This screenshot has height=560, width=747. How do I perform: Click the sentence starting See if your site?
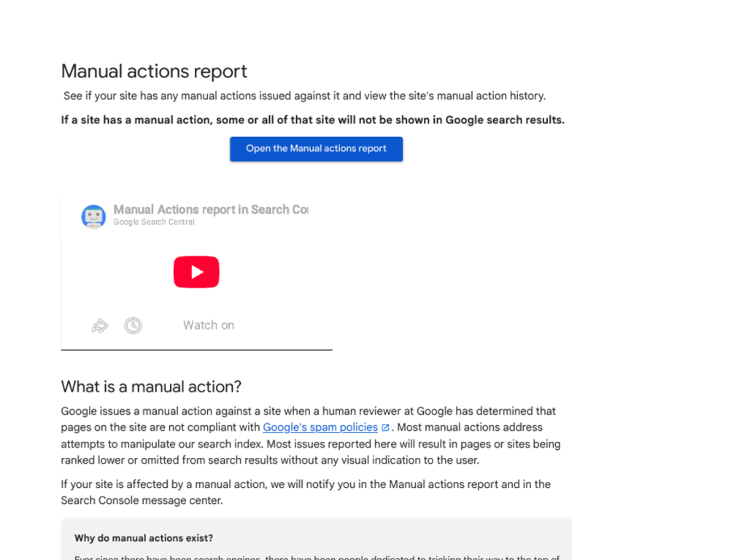click(x=304, y=96)
